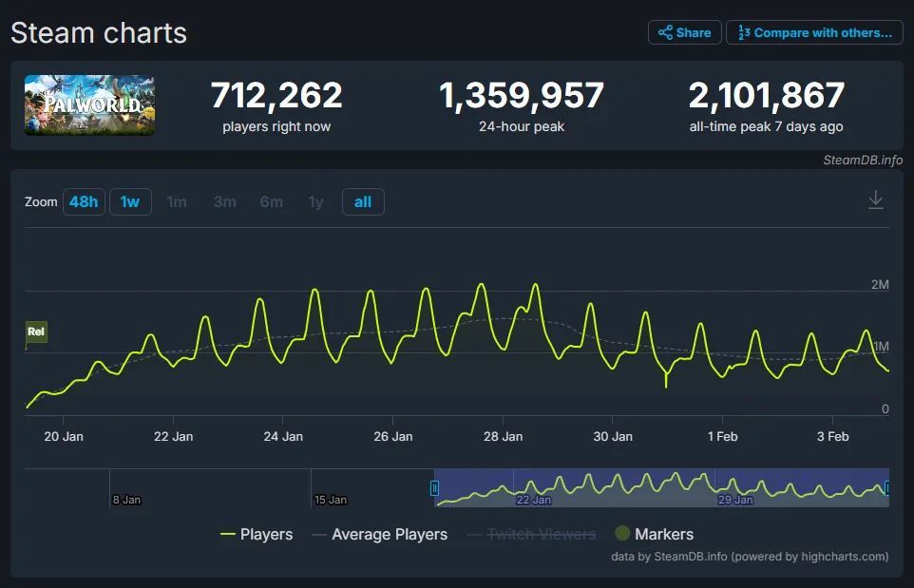Select the 3m zoom range
914x588 pixels.
pyautogui.click(x=224, y=202)
